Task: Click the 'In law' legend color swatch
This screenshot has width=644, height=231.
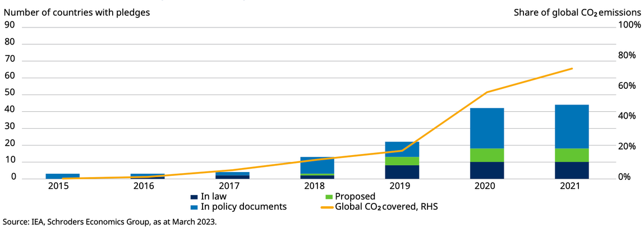Action: tap(194, 197)
